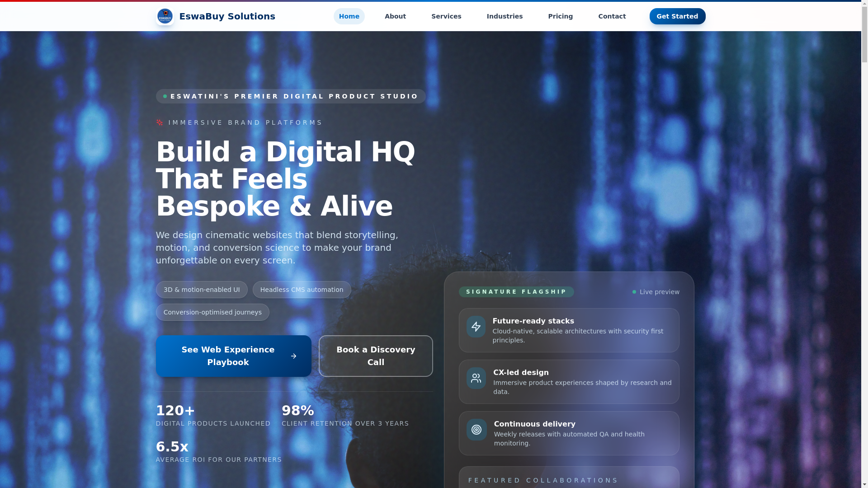This screenshot has height=488, width=868.
Task: Click the CX-led design card title
Action: 521,372
